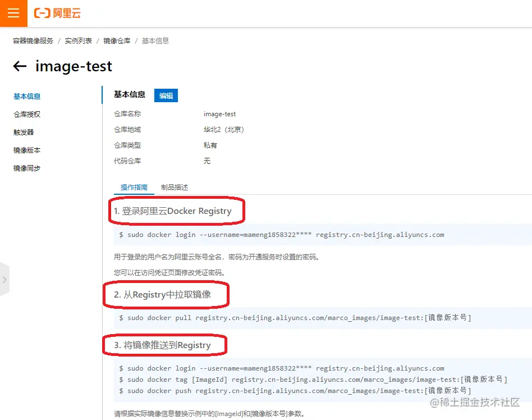The width and height of the screenshot is (532, 420).
Task: Click the 代码仓库 label
Action: pos(127,161)
